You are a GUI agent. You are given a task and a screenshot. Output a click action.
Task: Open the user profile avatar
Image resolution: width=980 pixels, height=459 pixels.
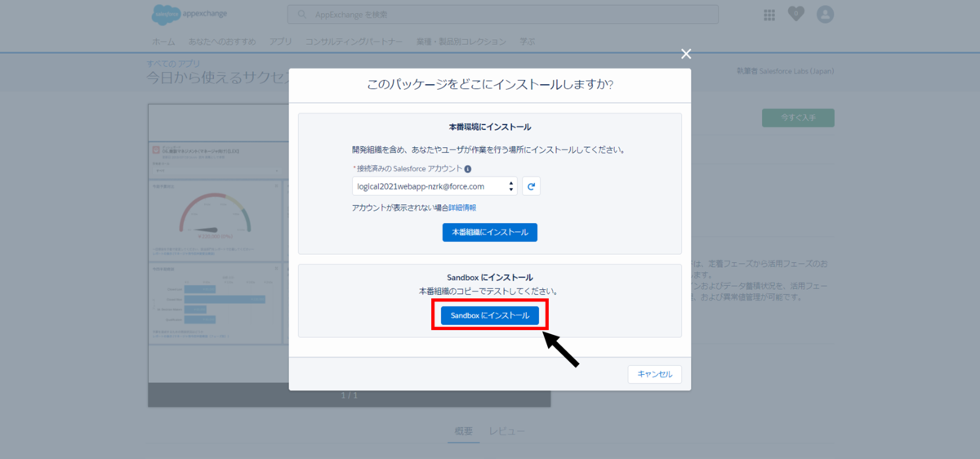(x=825, y=15)
